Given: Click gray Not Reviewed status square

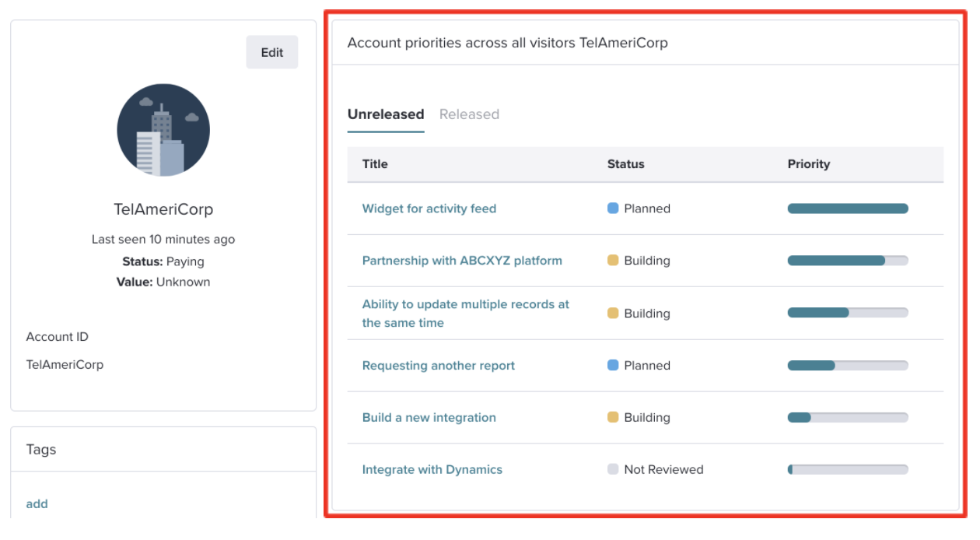Looking at the screenshot, I should [x=613, y=470].
